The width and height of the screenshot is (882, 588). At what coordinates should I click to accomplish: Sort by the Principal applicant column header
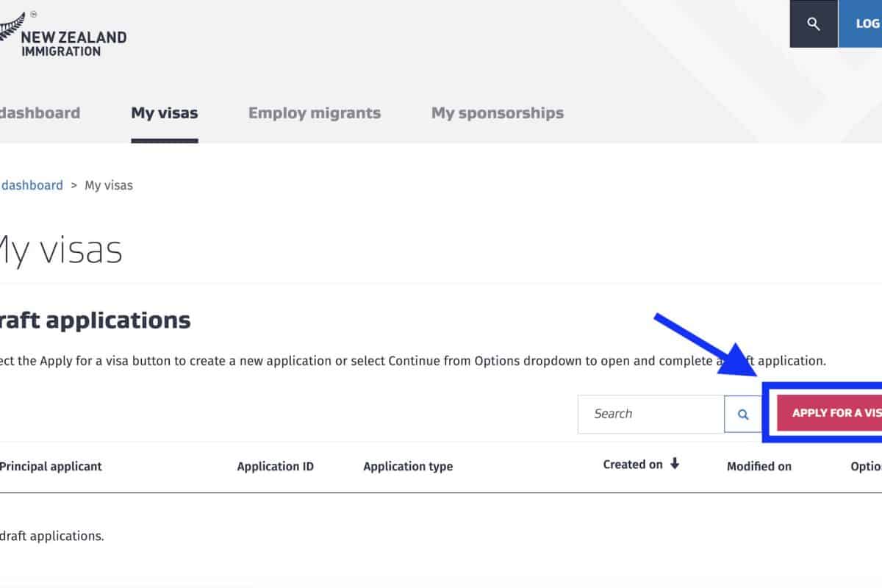pyautogui.click(x=51, y=466)
